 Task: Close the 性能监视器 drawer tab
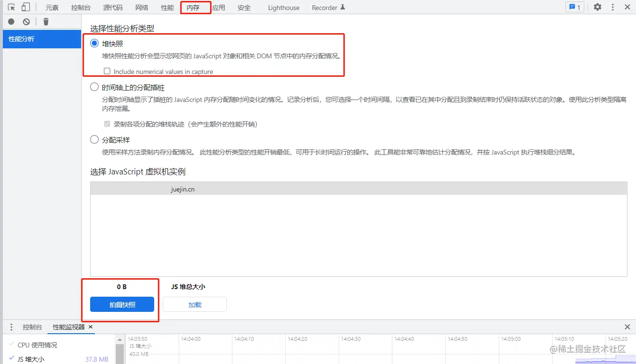point(91,327)
